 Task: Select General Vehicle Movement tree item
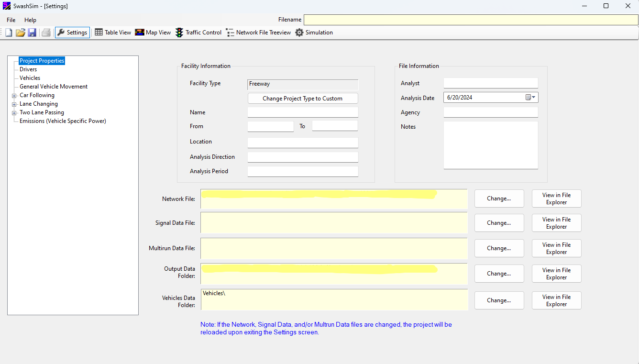click(54, 87)
